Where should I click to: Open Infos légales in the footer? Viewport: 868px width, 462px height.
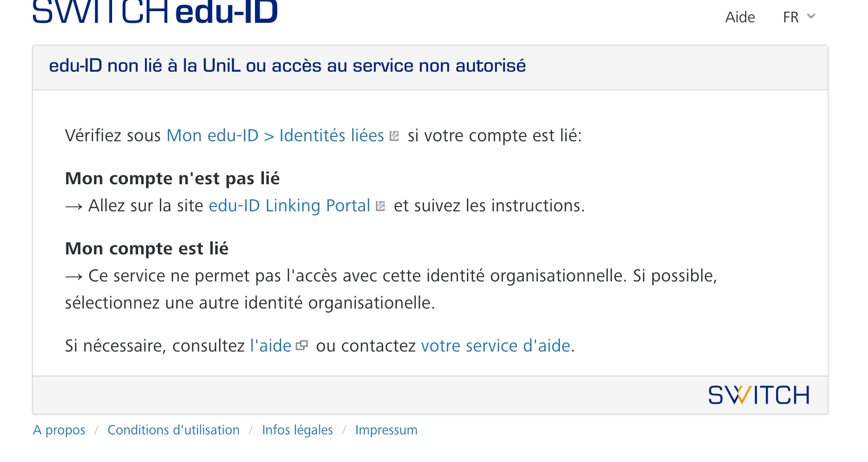pyautogui.click(x=297, y=430)
